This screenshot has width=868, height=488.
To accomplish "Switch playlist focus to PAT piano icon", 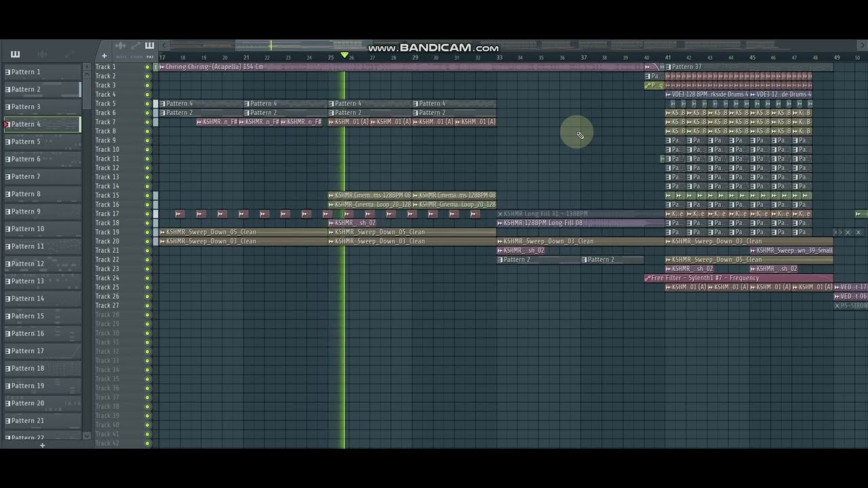I will pyautogui.click(x=149, y=46).
